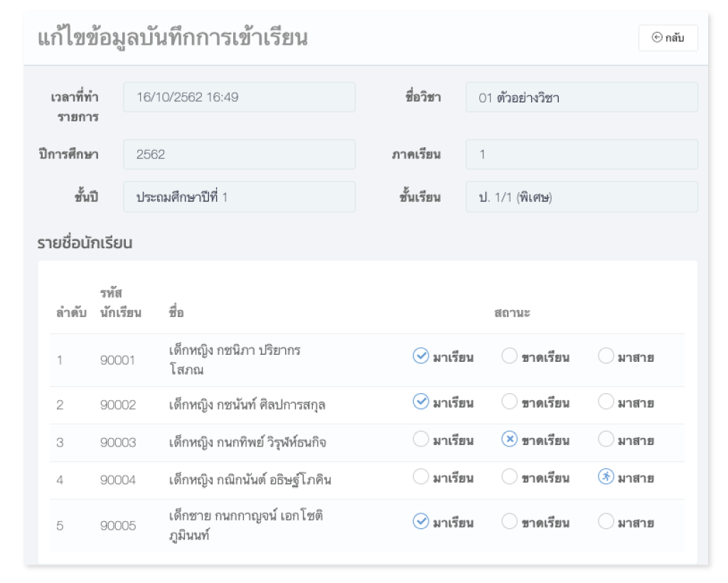This screenshot has height=583, width=728.
Task: Click the X absent icon for student 90003
Action: tap(510, 440)
